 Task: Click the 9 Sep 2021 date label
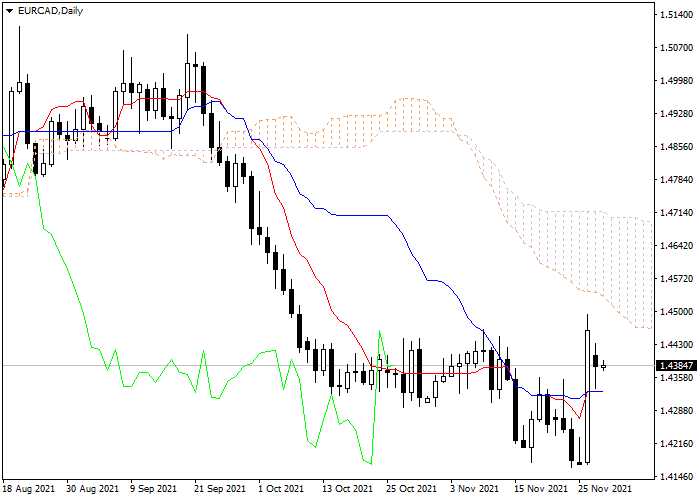tap(154, 489)
